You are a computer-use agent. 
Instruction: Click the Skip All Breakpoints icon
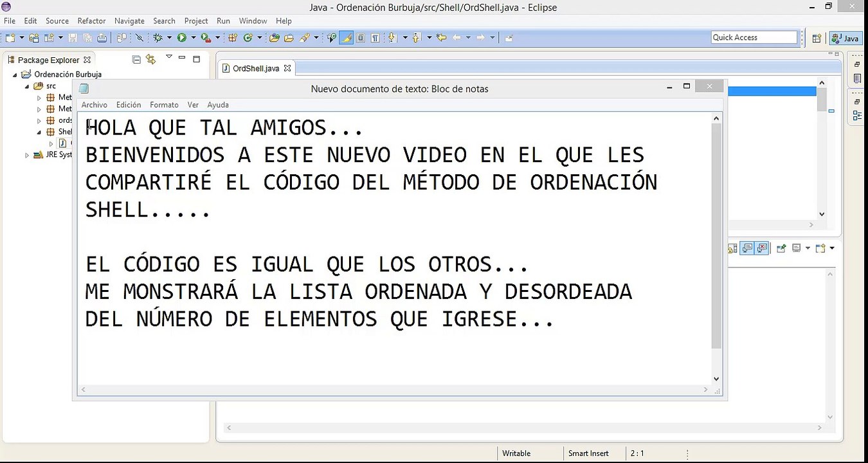click(140, 38)
